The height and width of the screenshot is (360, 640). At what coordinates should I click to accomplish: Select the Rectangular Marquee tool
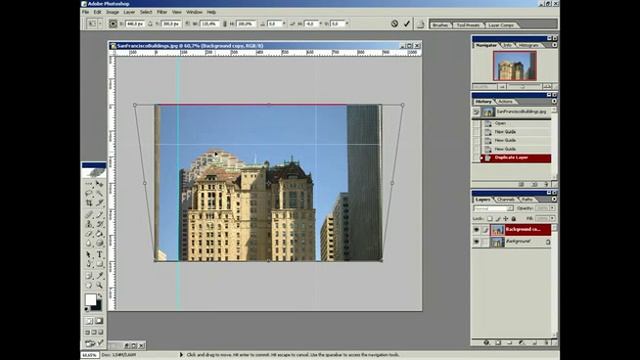click(89, 184)
